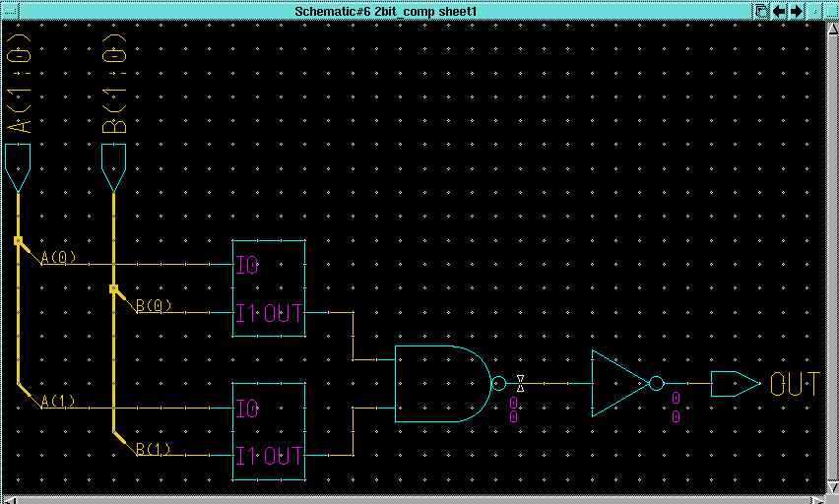The height and width of the screenshot is (504, 839).
Task: Click the window menu button at title bar left
Action: [10, 11]
